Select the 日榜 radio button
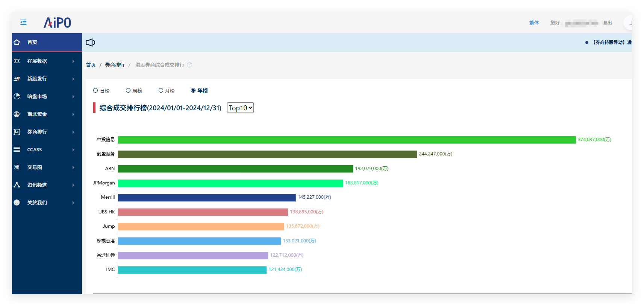 95,90
